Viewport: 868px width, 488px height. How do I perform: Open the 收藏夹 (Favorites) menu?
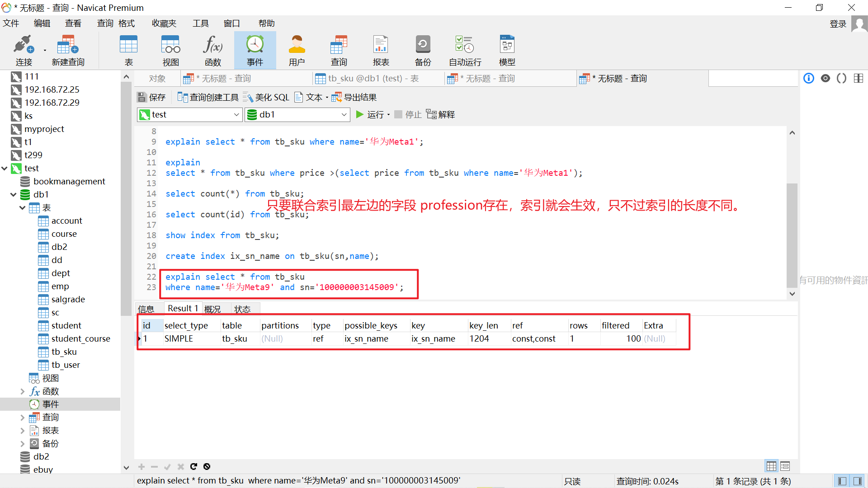(x=164, y=23)
